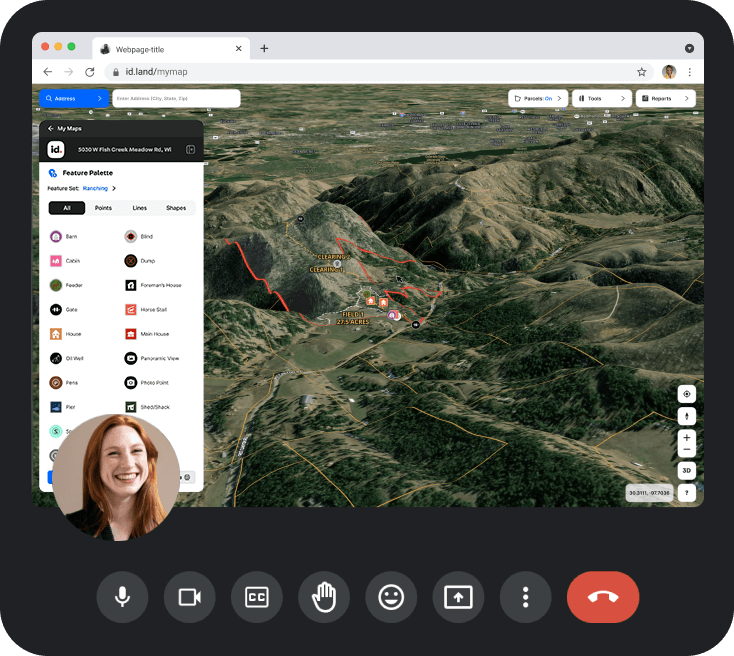The image size is (734, 656).
Task: Choose the Panoramic View icon
Action: (x=131, y=358)
